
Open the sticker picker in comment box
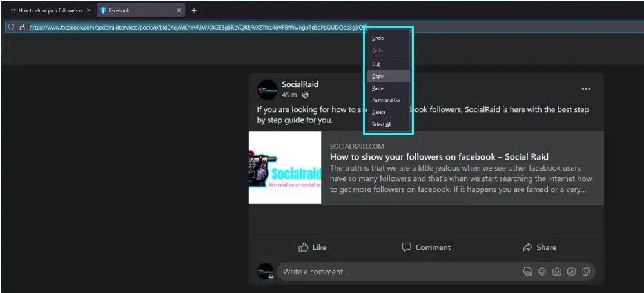(586, 272)
